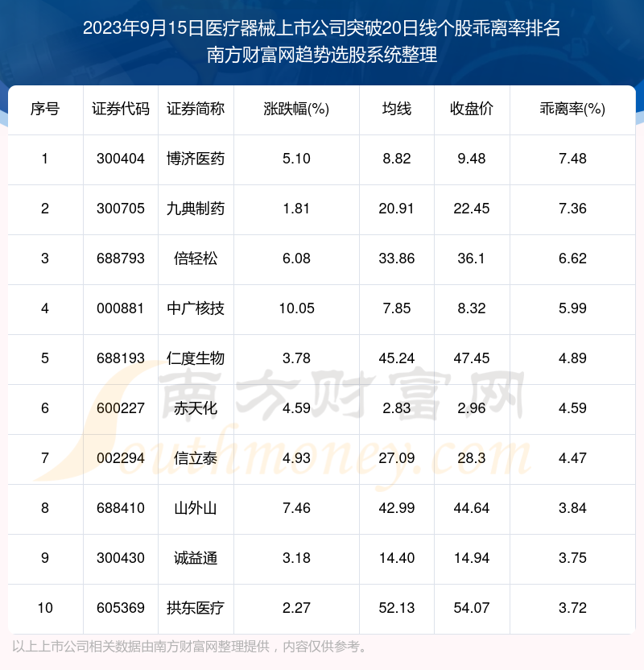Screen dimensions: 644x670
Task: Click 九典制药 closing price 22.45
Action: (472, 209)
